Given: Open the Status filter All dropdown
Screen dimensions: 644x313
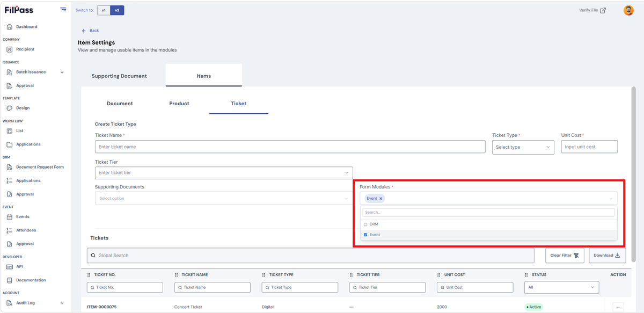Looking at the screenshot, I should tap(561, 287).
